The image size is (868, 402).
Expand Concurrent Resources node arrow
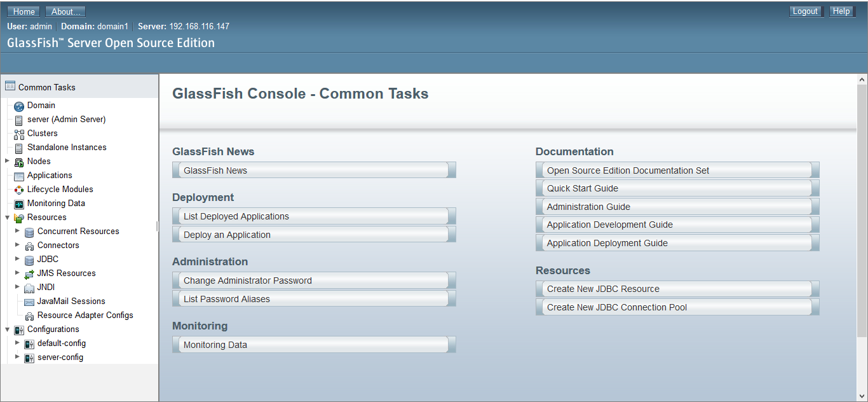[17, 231]
